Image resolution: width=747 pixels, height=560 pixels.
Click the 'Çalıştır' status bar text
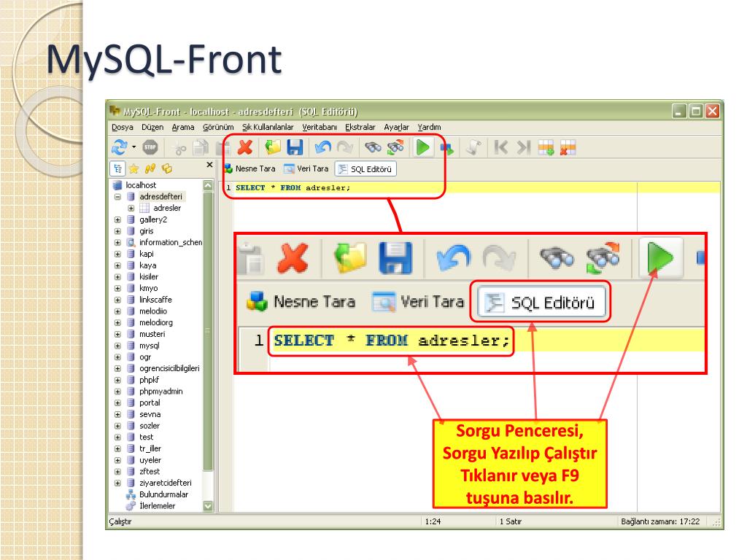point(120,522)
